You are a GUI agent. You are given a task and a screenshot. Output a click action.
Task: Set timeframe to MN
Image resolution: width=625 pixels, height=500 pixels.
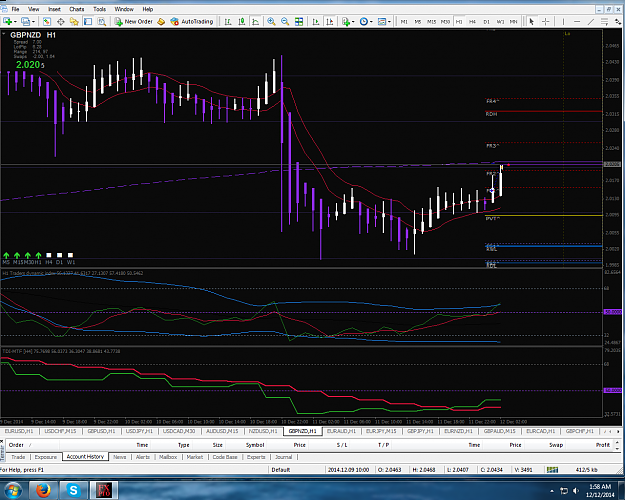coord(514,22)
